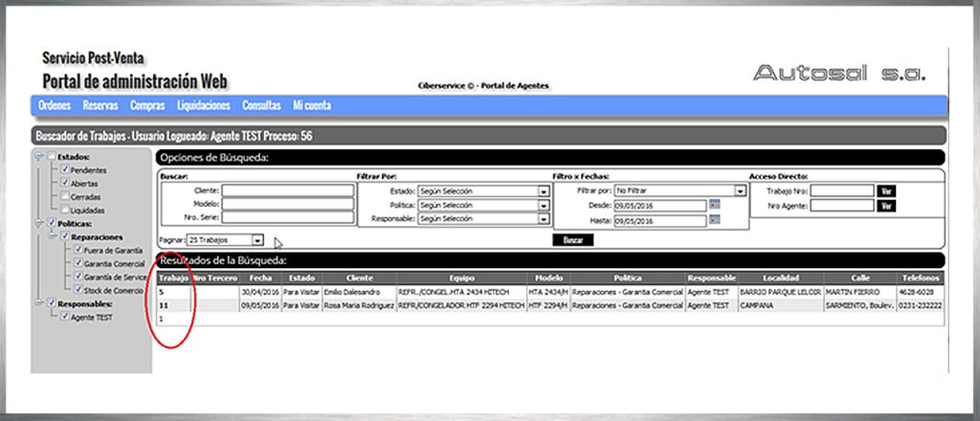Viewport: 980px width, 421px height.
Task: Open the calendar icon beside Hasta date
Action: click(714, 221)
